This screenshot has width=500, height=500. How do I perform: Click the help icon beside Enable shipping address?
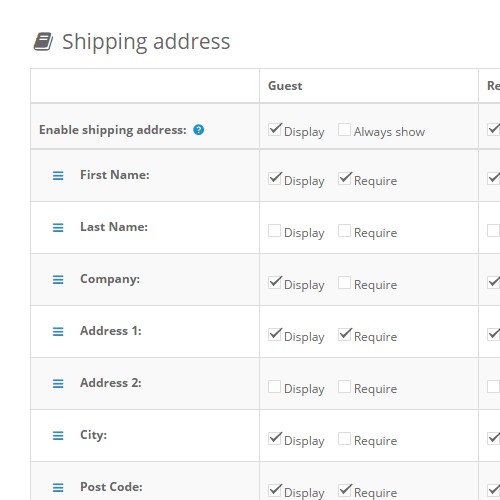[x=198, y=130]
